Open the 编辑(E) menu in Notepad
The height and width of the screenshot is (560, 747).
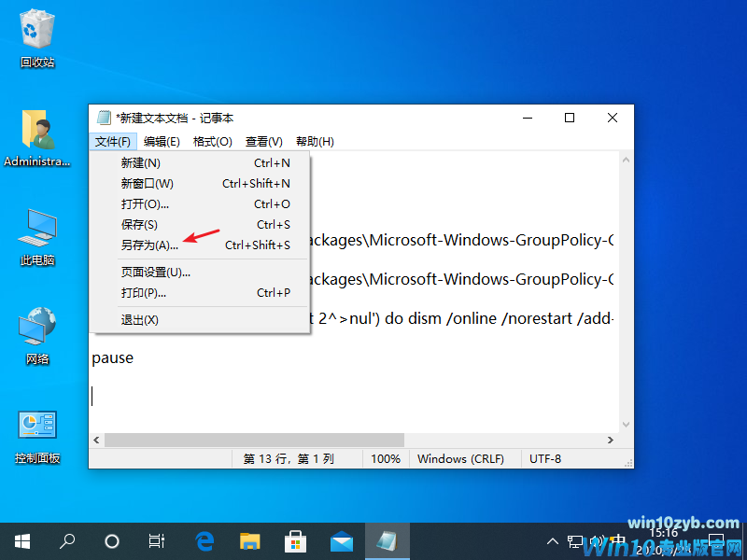click(161, 141)
